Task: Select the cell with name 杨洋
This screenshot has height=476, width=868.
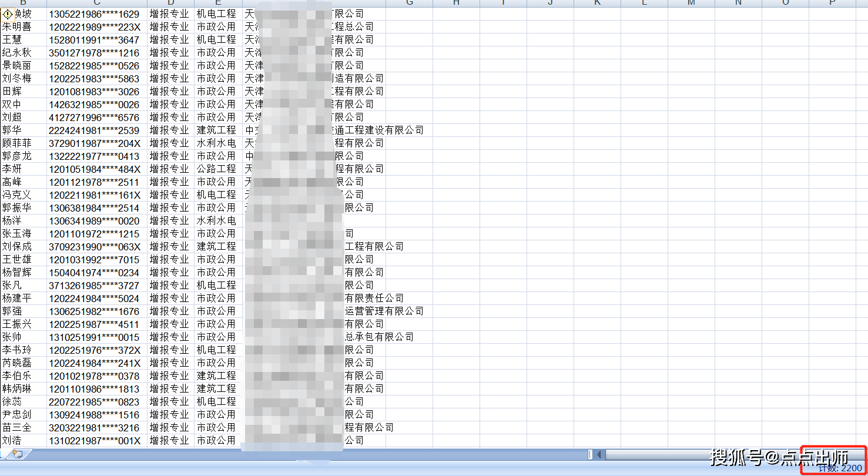Action: tap(24, 220)
